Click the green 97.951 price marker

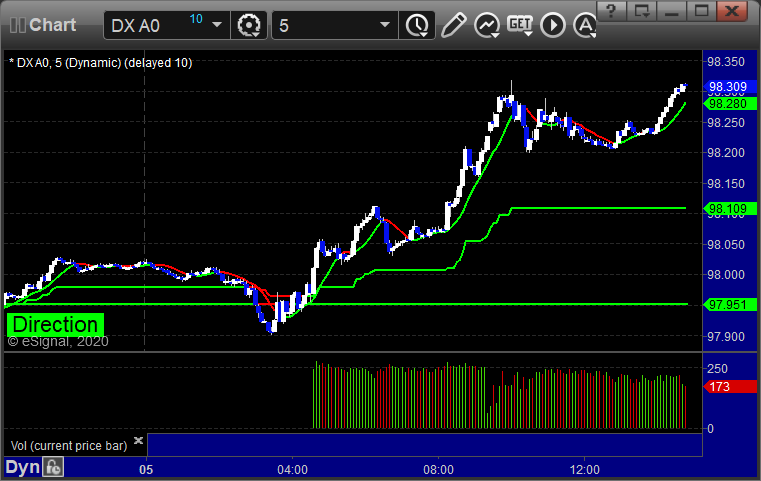pos(730,305)
